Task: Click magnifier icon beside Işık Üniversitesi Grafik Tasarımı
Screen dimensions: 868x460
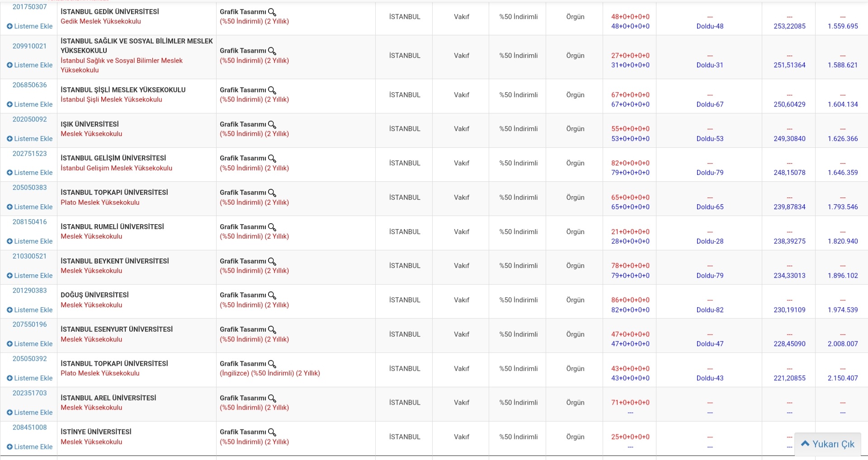Action: pos(272,125)
